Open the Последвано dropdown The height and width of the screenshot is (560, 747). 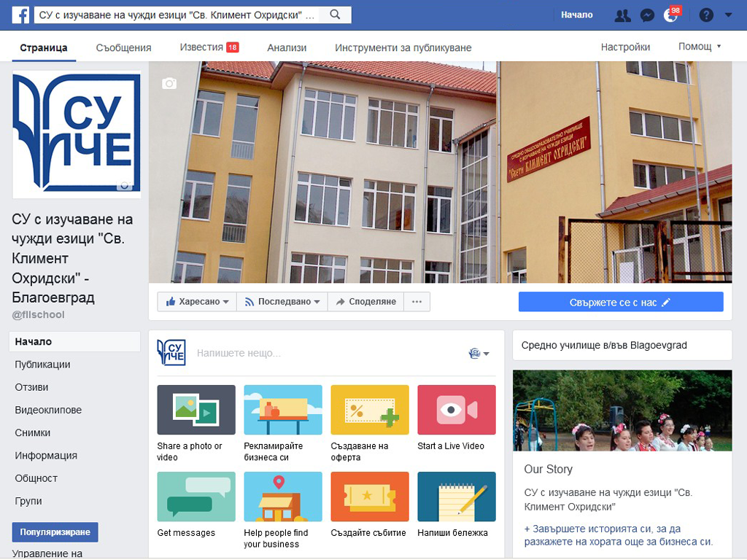coord(282,301)
